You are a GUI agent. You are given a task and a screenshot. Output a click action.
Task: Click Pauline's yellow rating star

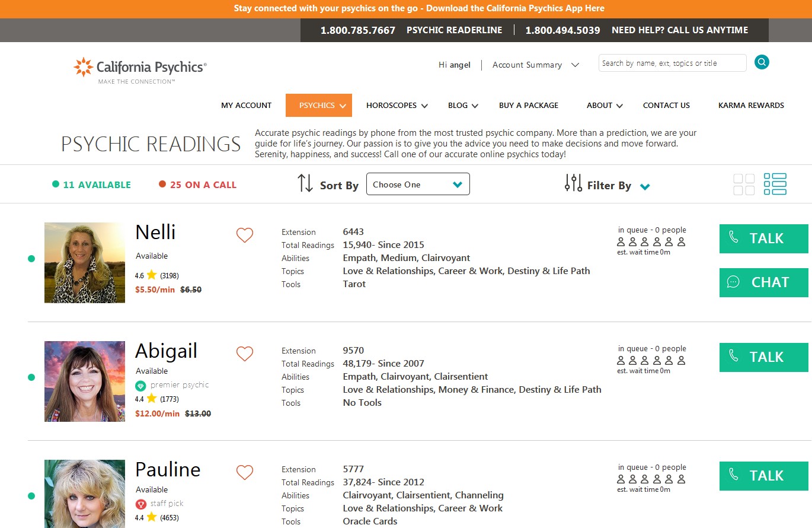click(152, 517)
